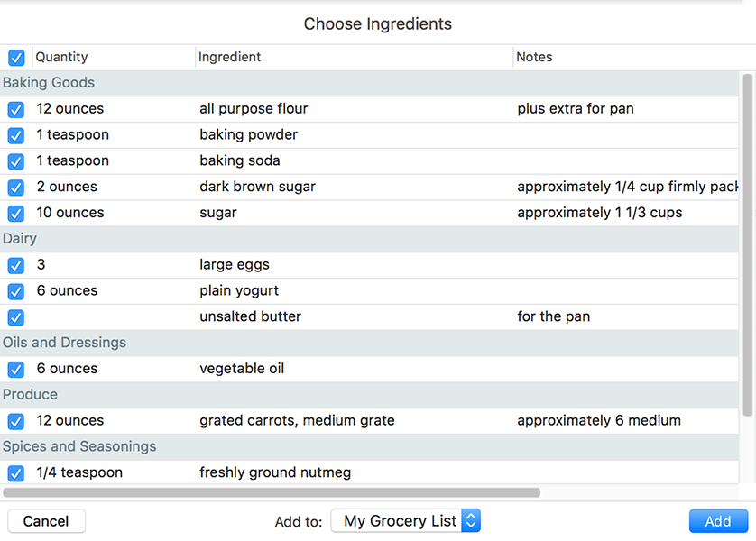
Task: Uncheck freshly ground nutmeg
Action: point(15,472)
